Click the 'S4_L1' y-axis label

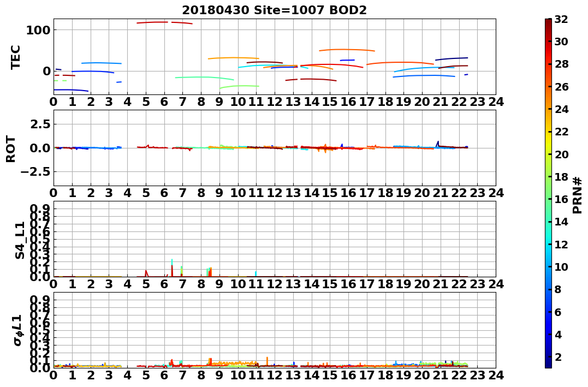(20, 240)
